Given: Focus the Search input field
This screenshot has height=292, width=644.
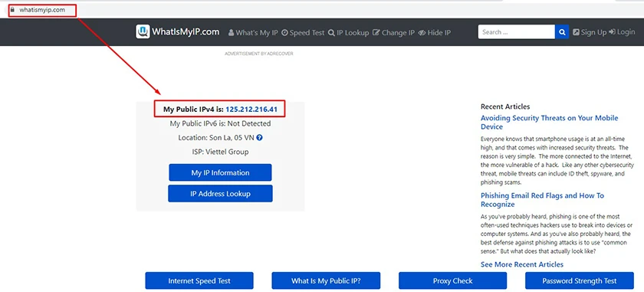Looking at the screenshot, I should (x=516, y=32).
